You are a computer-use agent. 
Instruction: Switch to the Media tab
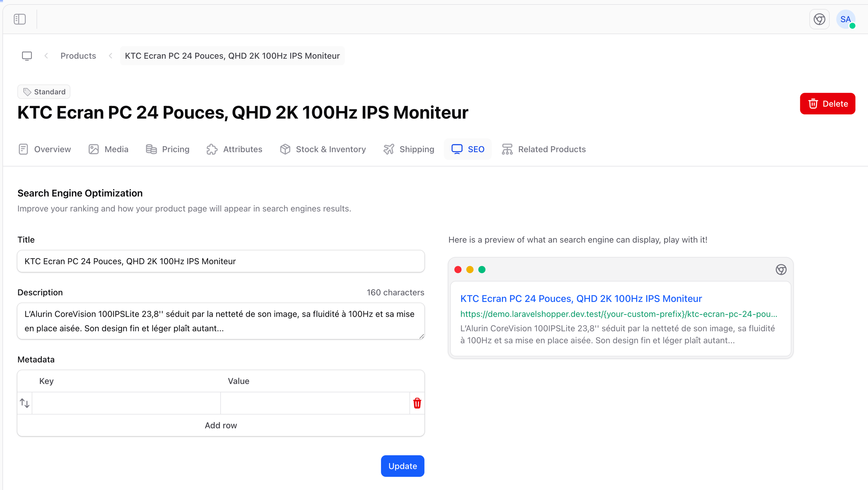click(108, 149)
